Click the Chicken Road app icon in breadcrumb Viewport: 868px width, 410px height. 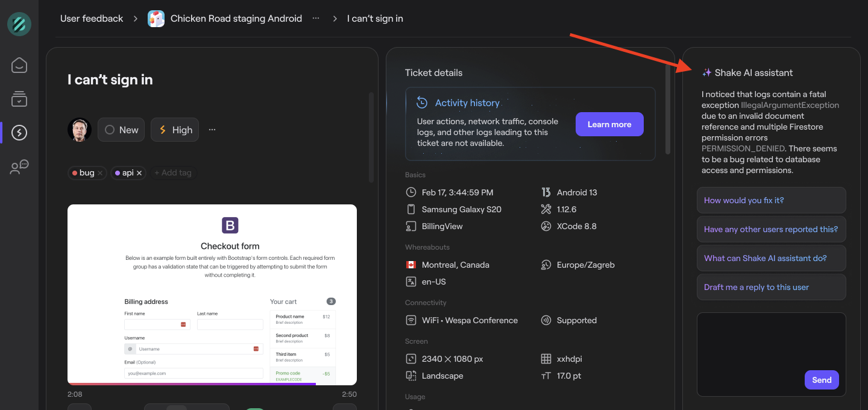[156, 19]
